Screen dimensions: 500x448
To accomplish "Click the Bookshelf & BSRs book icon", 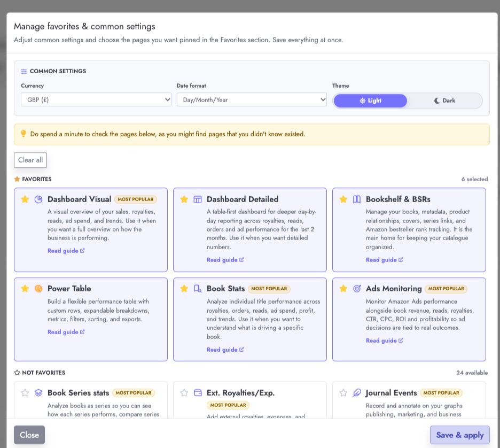I will [357, 199].
